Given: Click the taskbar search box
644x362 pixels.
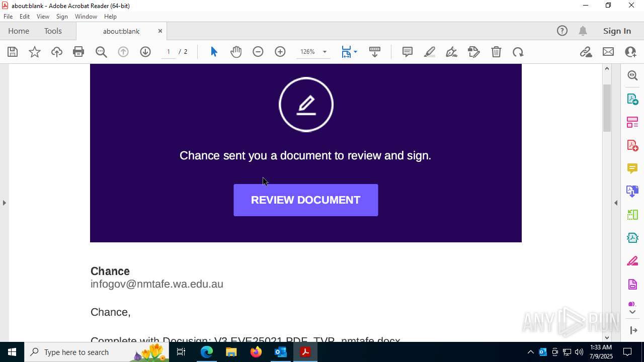Looking at the screenshot, I should click(x=97, y=352).
